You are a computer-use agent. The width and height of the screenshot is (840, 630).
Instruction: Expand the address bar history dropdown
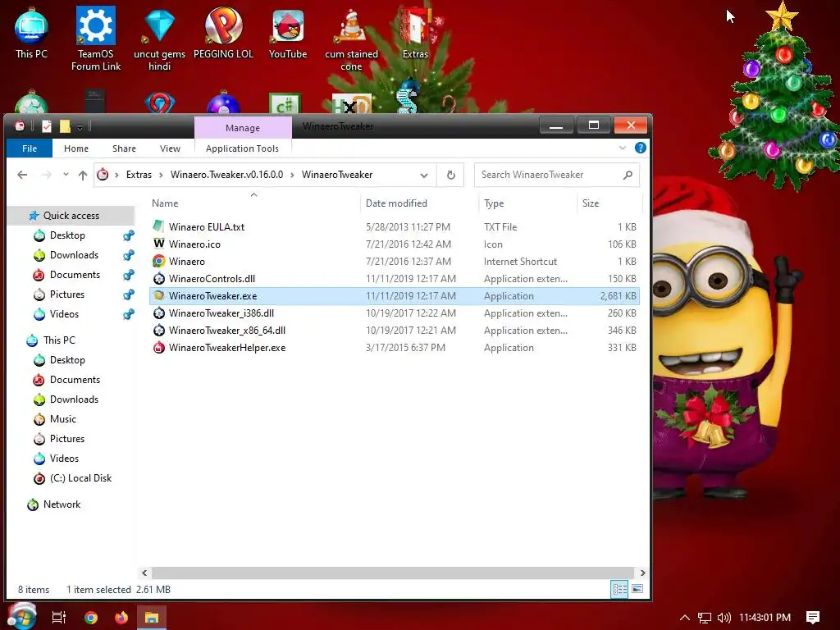tap(424, 176)
